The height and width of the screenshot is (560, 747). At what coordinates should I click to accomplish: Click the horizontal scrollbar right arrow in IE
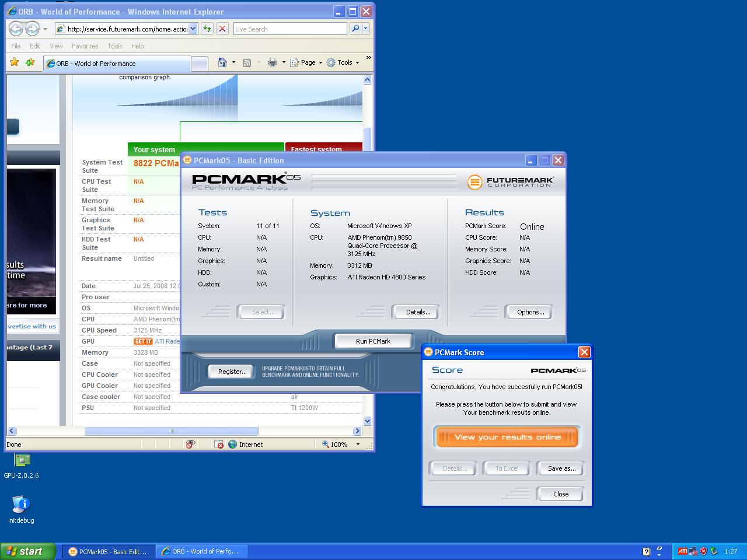tap(358, 431)
